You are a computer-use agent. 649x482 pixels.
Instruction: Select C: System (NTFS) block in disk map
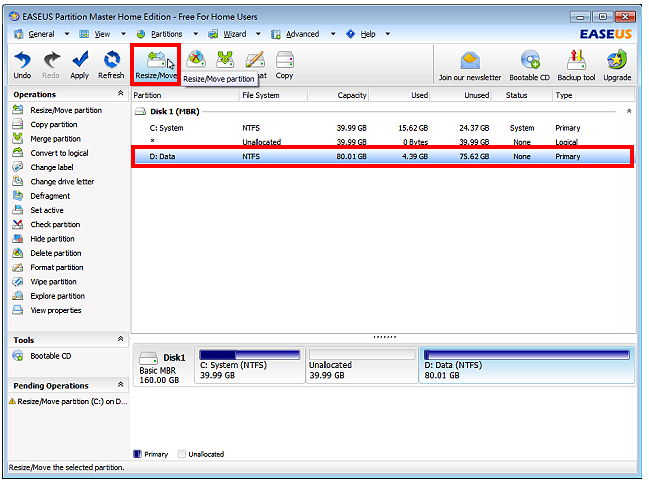[250, 365]
